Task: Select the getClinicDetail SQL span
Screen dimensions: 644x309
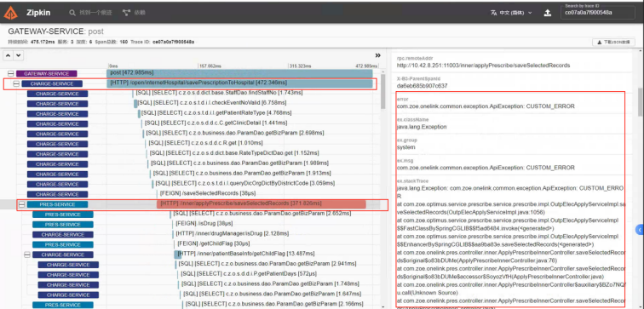Action: 214,123
